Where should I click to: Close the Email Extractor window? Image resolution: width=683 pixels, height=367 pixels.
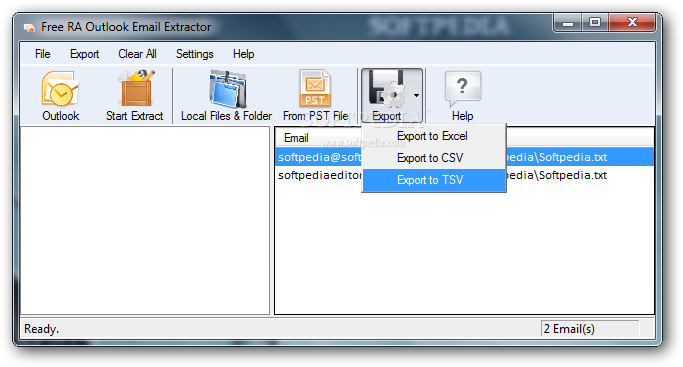click(x=632, y=23)
